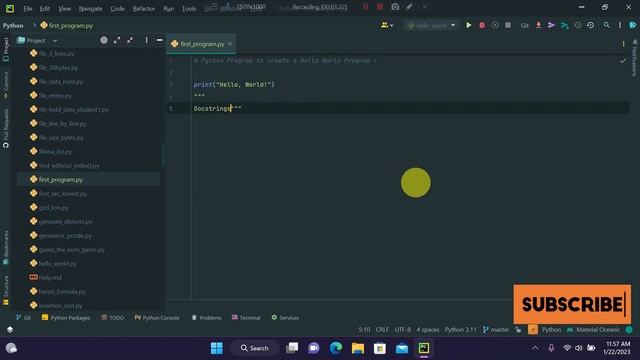Open the Services tool window
The width and height of the screenshot is (640, 360).
click(285, 318)
